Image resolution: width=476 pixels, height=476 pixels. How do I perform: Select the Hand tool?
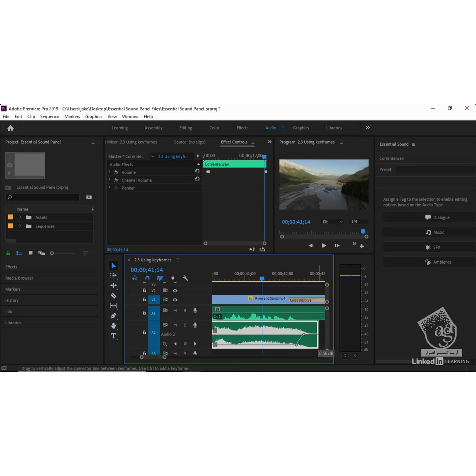pos(113,326)
